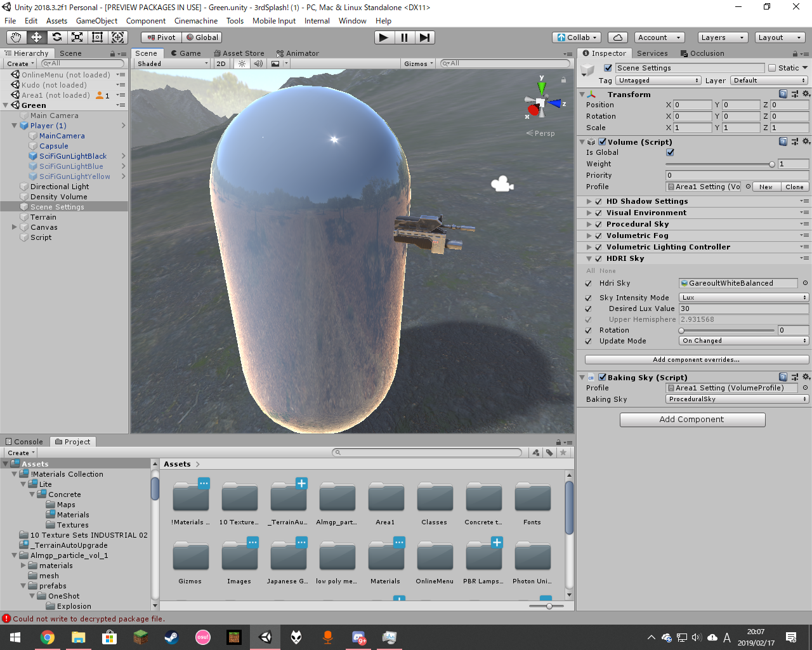812x650 pixels.
Task: Expand the HD Shadow Settings section
Action: point(589,201)
